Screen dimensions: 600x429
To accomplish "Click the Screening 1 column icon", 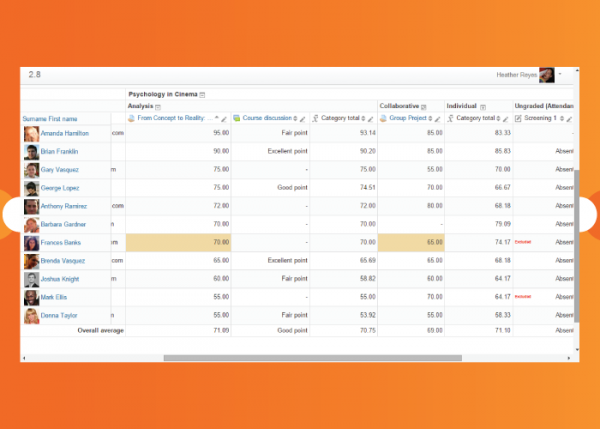I will point(518,118).
